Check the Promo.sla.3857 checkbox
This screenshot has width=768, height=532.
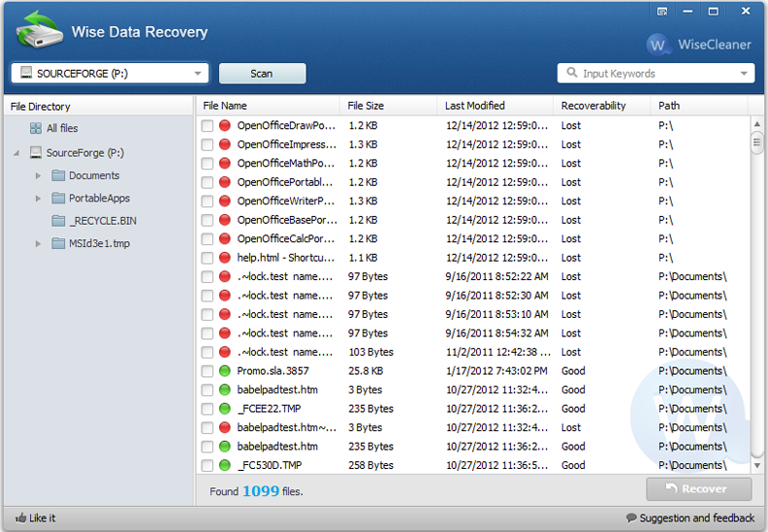coord(208,371)
